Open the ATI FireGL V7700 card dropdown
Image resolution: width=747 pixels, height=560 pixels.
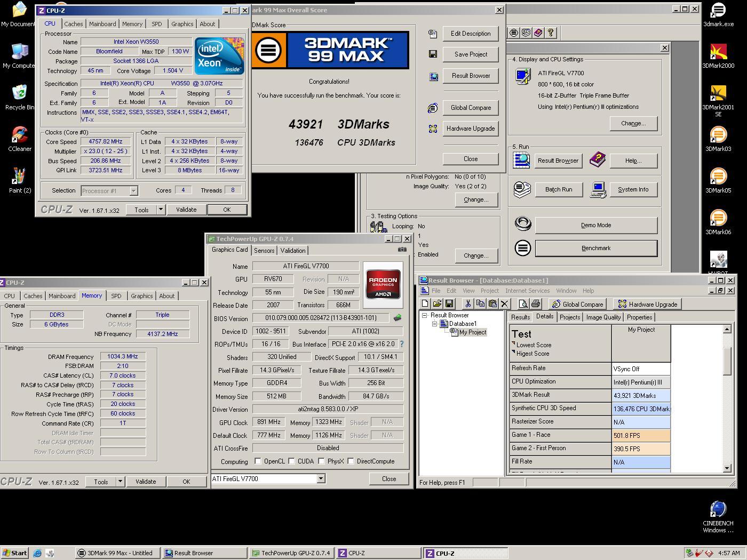tap(321, 479)
